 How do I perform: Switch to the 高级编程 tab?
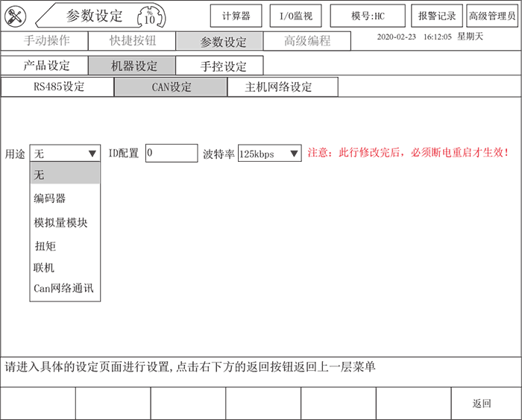[307, 42]
